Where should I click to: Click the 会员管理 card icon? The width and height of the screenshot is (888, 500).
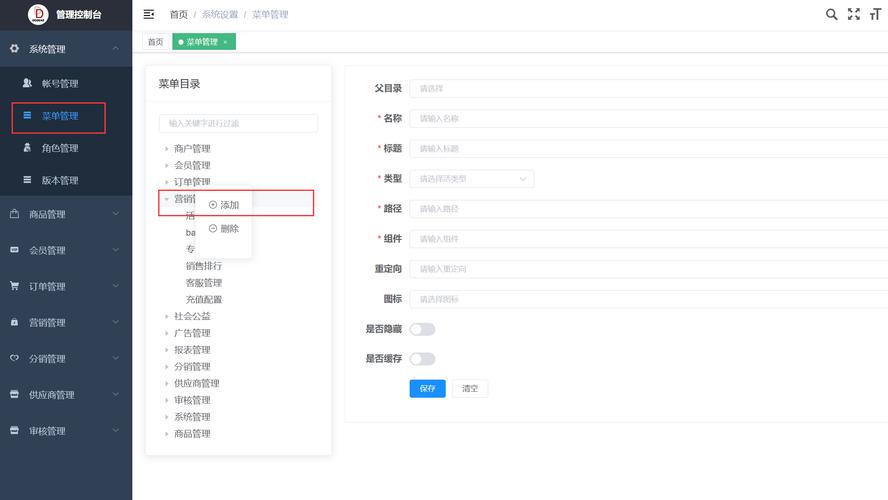coord(14,250)
